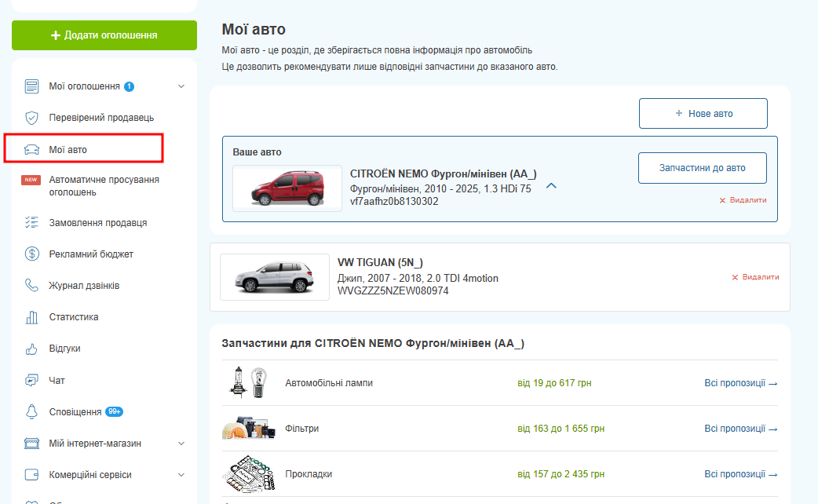Open Перевірений продавець section

(x=102, y=118)
